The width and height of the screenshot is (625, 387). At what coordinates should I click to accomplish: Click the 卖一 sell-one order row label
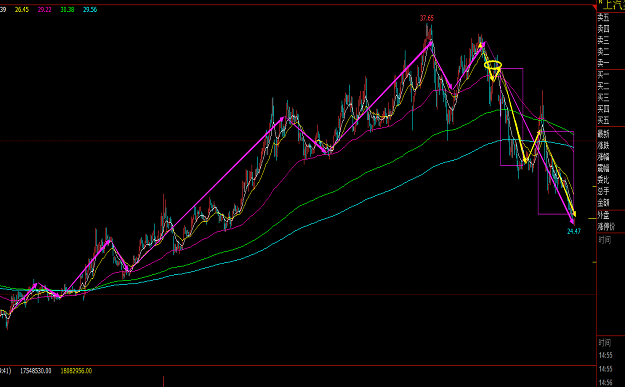pyautogui.click(x=603, y=63)
